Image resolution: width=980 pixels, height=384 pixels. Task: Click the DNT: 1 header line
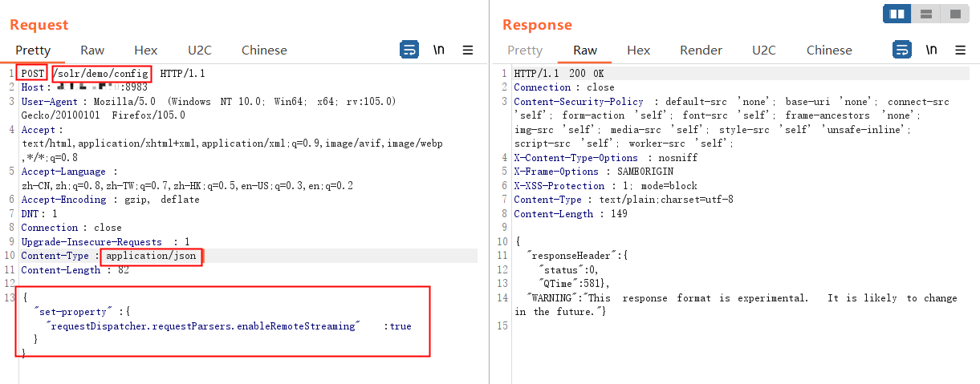tap(39, 214)
